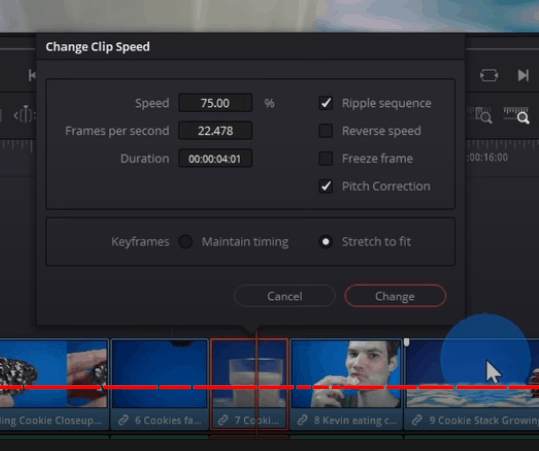
Task: Select the Maintain timing radio button
Action: tap(186, 242)
